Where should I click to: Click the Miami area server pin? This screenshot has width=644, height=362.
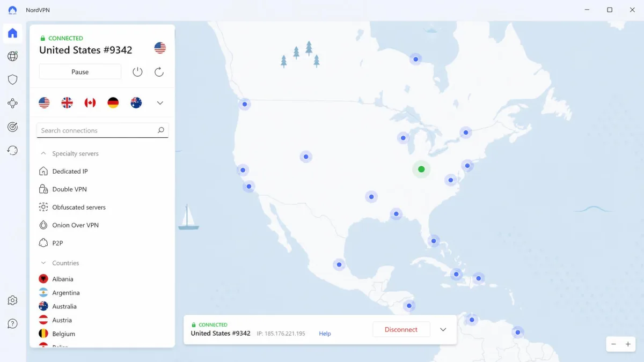pyautogui.click(x=434, y=241)
